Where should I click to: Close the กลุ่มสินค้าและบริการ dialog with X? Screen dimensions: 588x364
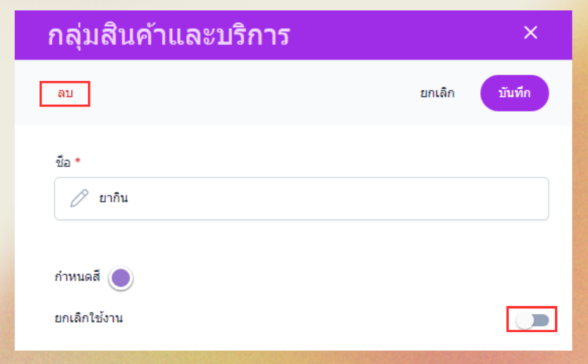(531, 33)
